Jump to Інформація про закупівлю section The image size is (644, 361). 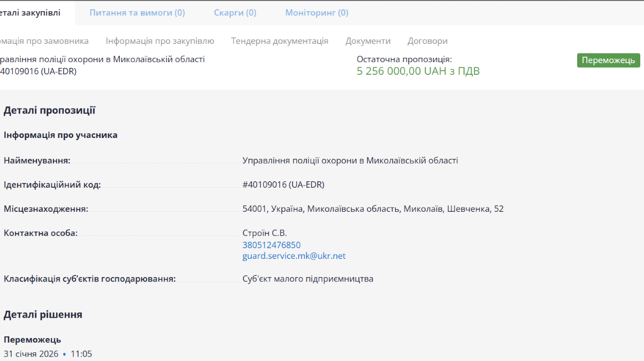point(160,41)
